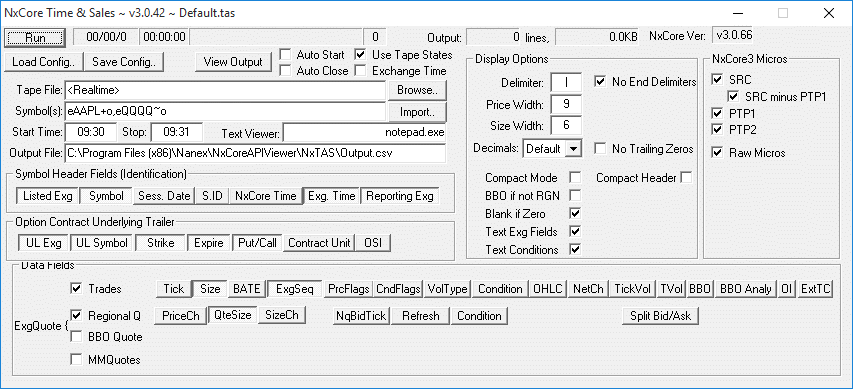Image resolution: width=853 pixels, height=389 pixels.
Task: Uncheck SRC minus PTP1
Action: pos(733,97)
